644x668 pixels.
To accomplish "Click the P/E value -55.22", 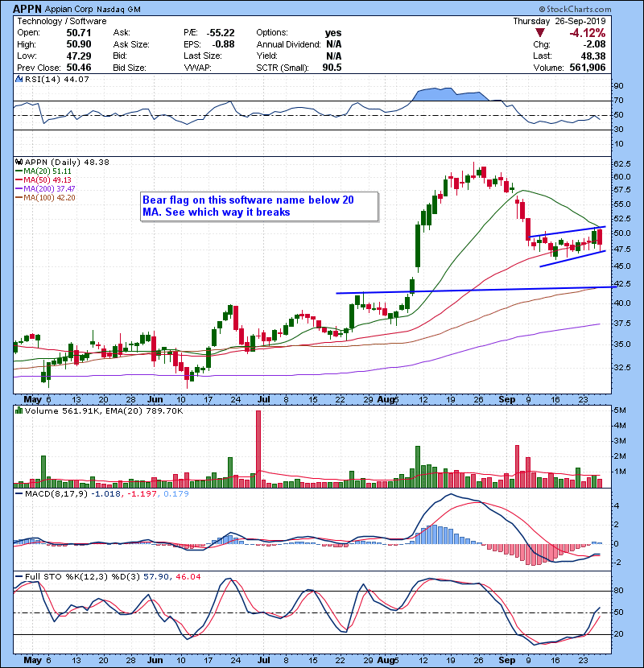I will (x=221, y=33).
